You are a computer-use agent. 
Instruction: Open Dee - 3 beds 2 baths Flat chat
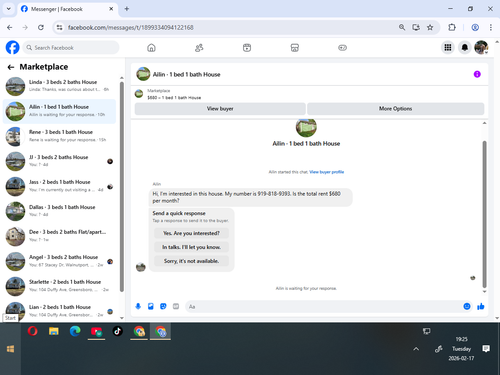[x=59, y=236]
